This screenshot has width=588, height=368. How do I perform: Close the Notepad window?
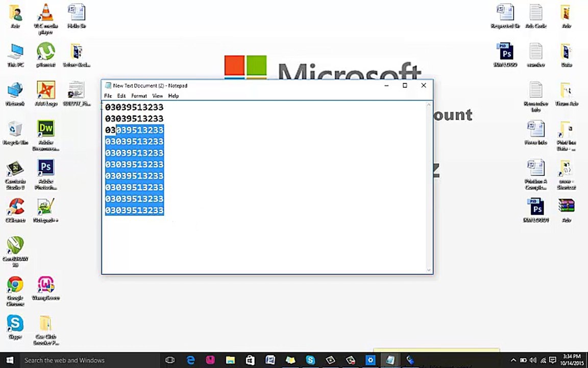[x=424, y=86]
